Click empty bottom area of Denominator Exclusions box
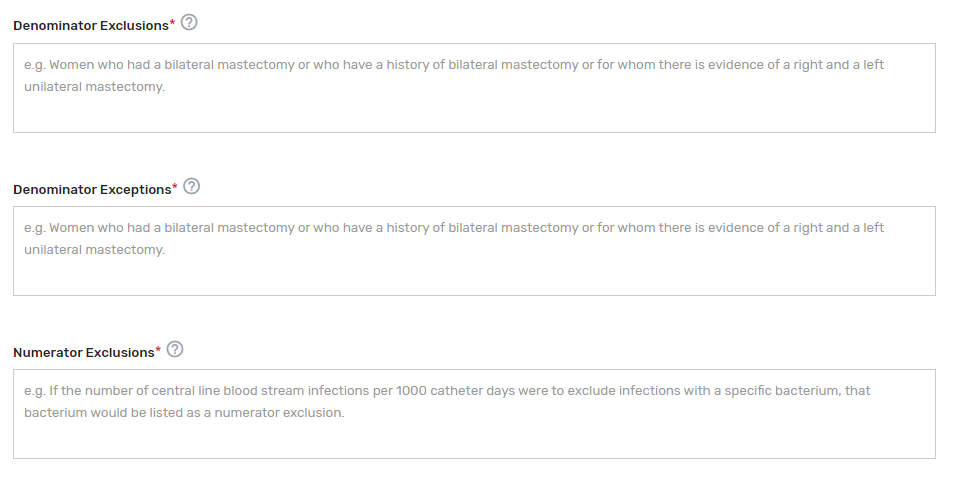The height and width of the screenshot is (493, 955). (474, 116)
